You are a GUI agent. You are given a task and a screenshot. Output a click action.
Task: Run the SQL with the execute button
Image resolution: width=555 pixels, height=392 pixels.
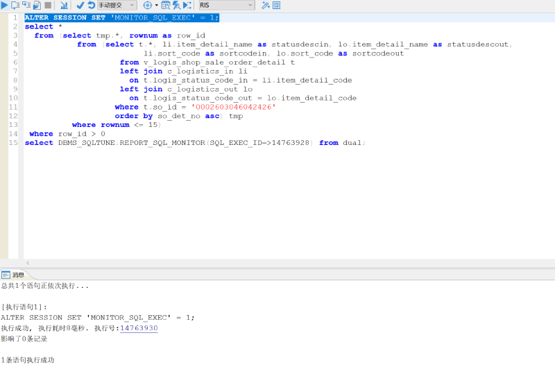point(4,6)
